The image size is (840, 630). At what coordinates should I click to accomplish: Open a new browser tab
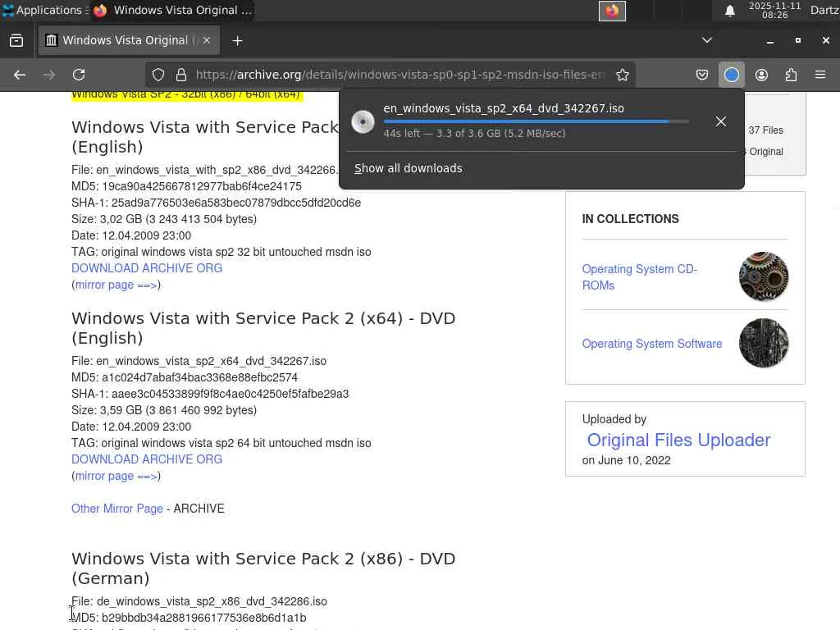coord(237,40)
